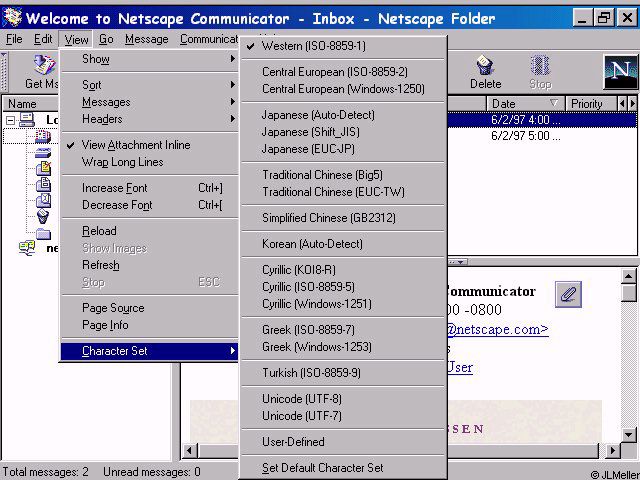Click the Delete trash can toolbar icon
The image size is (640, 480).
(485, 65)
